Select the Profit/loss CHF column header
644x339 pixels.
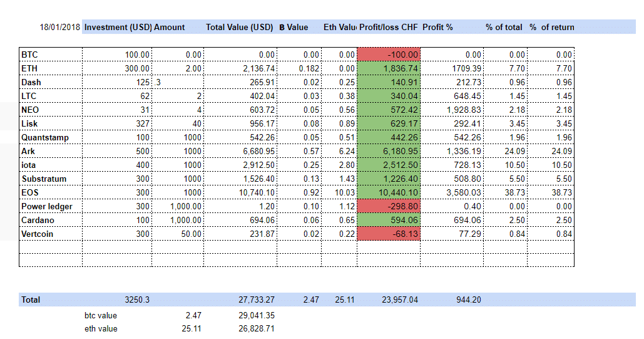click(x=389, y=27)
